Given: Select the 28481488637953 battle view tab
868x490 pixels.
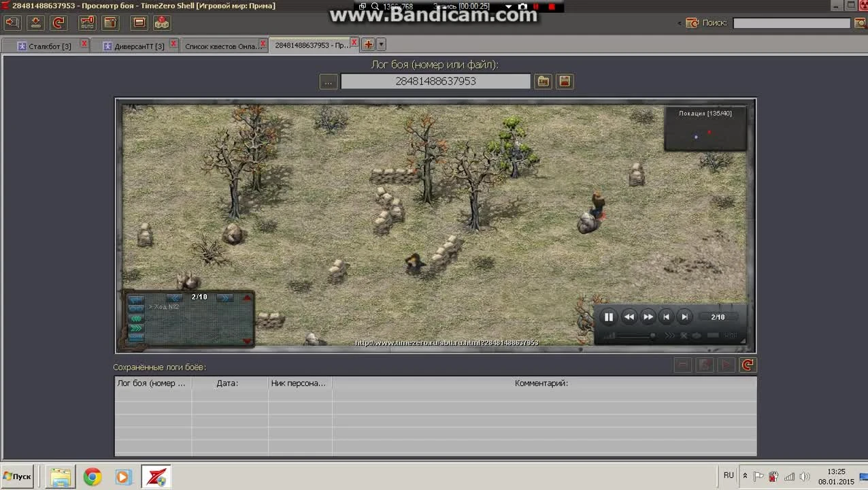Looking at the screenshot, I should (x=312, y=46).
